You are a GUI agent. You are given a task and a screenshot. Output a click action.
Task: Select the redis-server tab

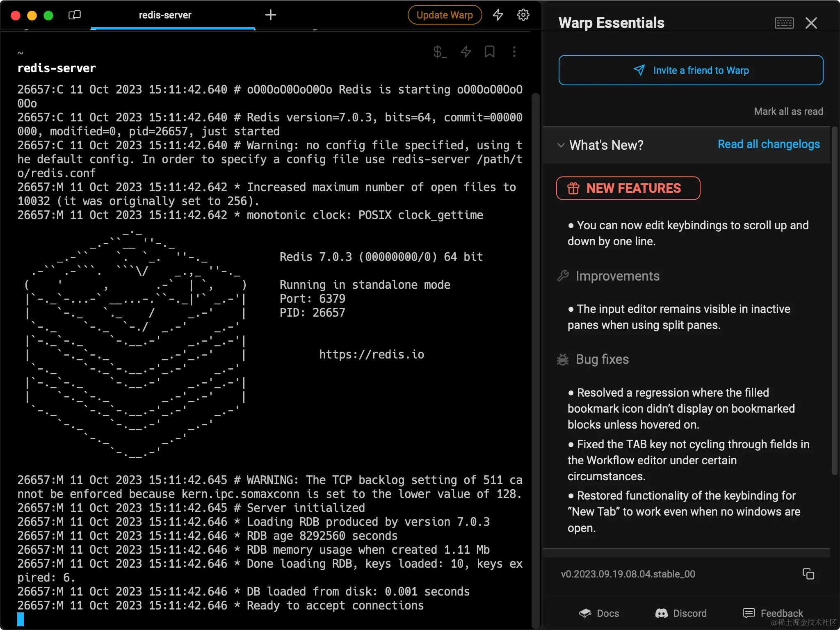(x=165, y=15)
